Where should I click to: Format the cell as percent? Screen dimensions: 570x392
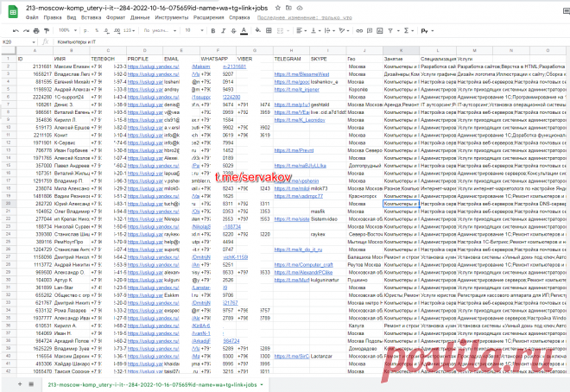pyautogui.click(x=97, y=31)
